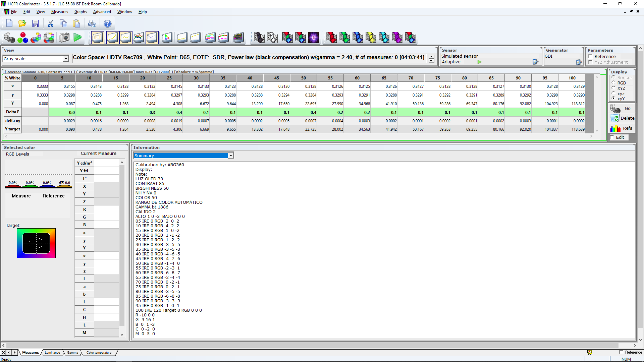The height and width of the screenshot is (362, 644).
Task: Click the purple starburst pattern icon
Action: [314, 38]
